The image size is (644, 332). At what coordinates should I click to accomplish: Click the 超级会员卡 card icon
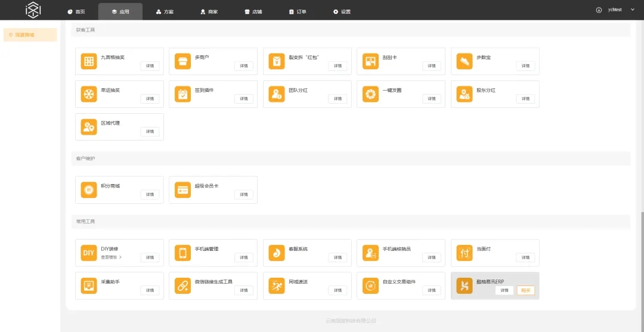click(x=182, y=190)
